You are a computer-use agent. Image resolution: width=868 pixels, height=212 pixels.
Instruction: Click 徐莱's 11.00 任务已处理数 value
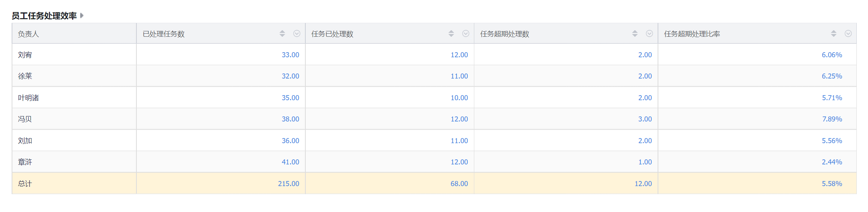[x=459, y=76]
